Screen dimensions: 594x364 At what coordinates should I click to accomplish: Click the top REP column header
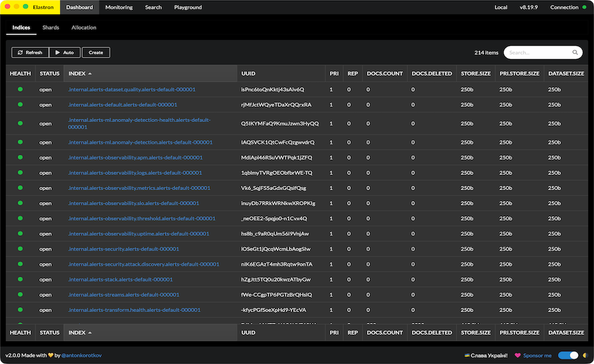(353, 73)
